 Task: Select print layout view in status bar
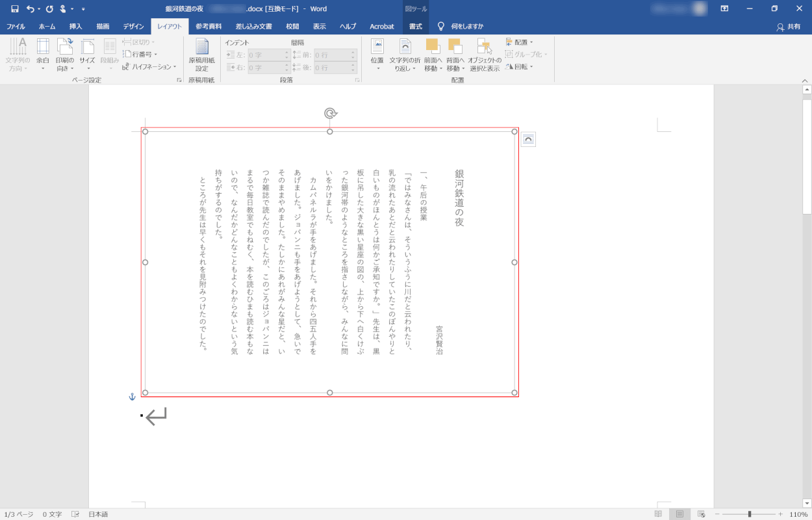click(x=679, y=514)
